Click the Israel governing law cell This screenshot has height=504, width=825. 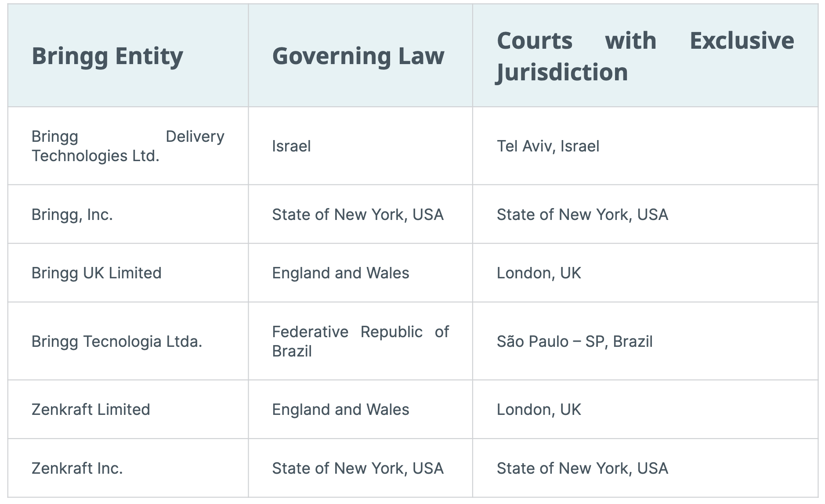[291, 146]
